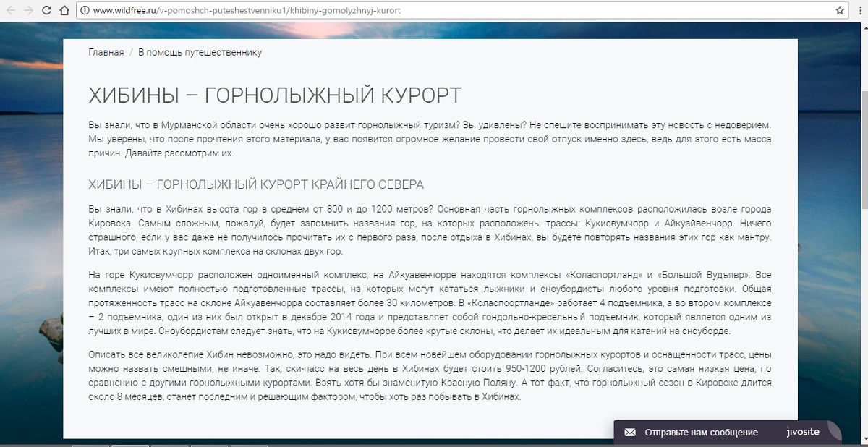Reload the page with the refresh icon
Viewport: 868px width, 447px height.
pos(46,11)
